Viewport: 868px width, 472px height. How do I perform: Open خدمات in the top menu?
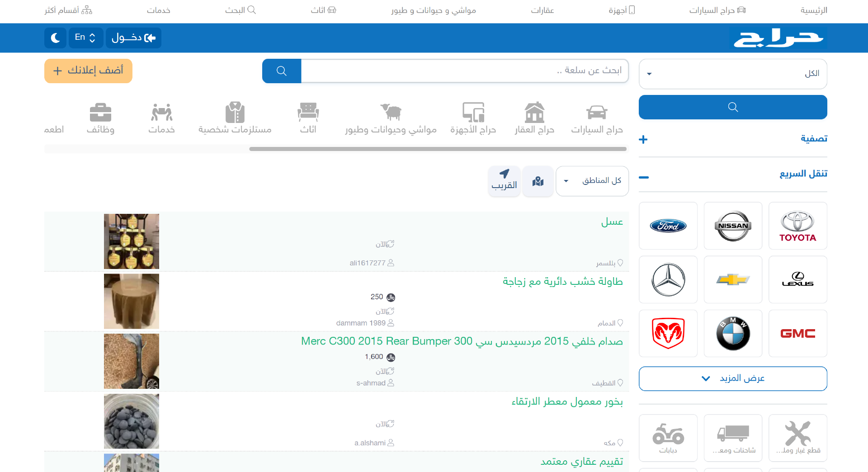159,10
